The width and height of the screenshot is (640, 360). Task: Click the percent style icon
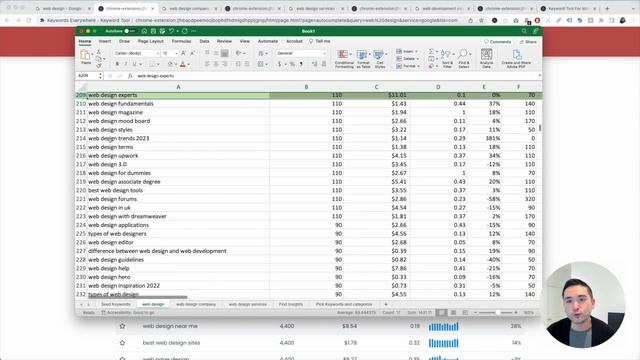292,64
